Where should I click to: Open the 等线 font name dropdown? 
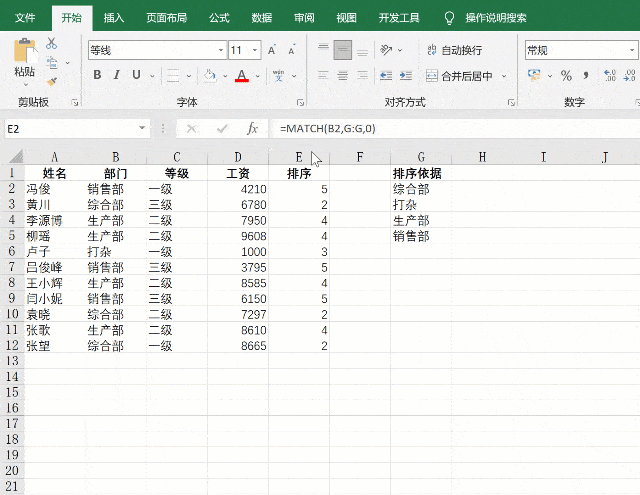pyautogui.click(x=220, y=50)
